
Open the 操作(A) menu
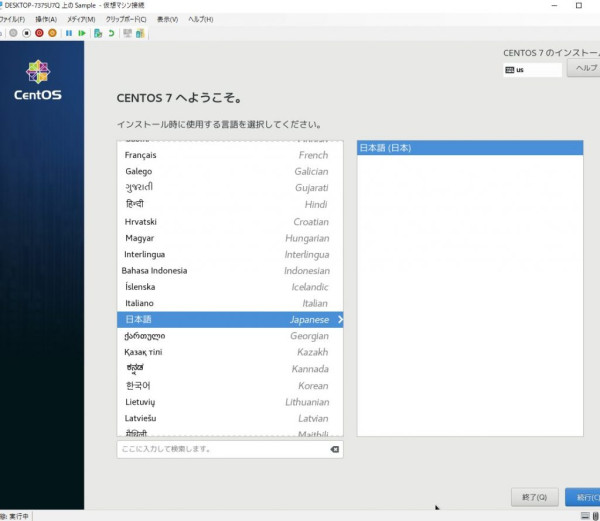tap(46, 19)
